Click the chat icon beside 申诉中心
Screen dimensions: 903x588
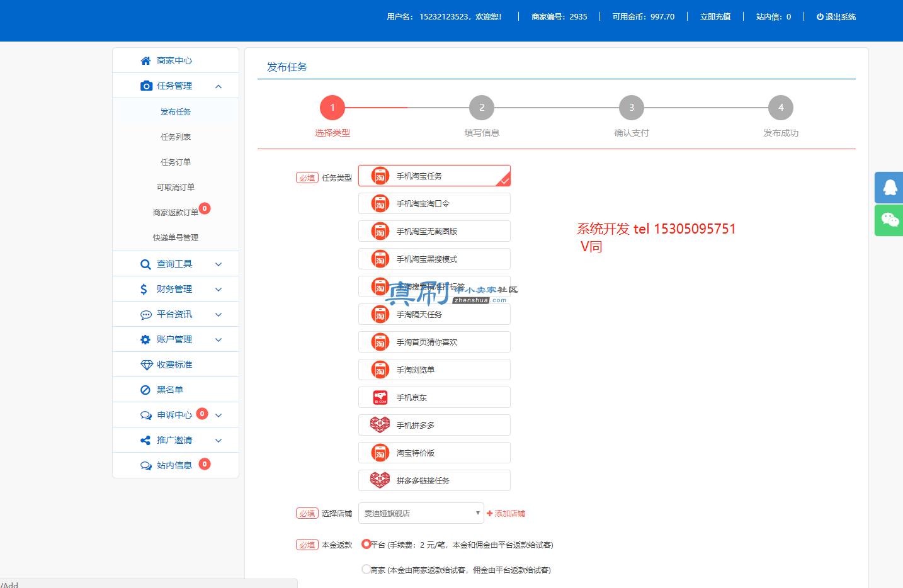[x=146, y=416]
